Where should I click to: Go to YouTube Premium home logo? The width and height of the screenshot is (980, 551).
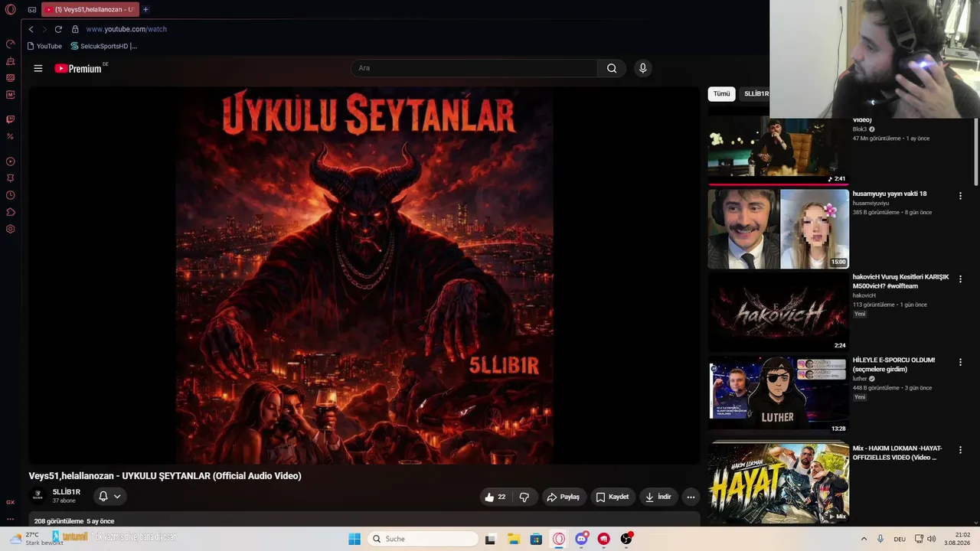[79, 68]
